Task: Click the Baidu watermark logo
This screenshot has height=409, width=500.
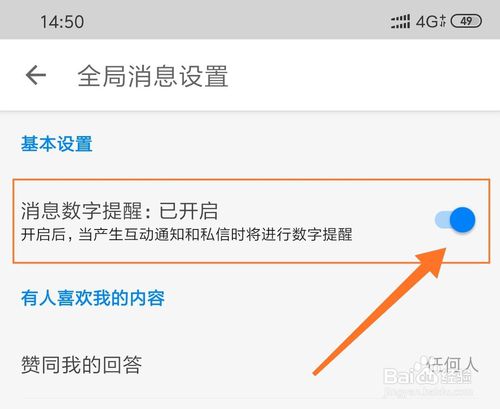Action: pos(427,377)
